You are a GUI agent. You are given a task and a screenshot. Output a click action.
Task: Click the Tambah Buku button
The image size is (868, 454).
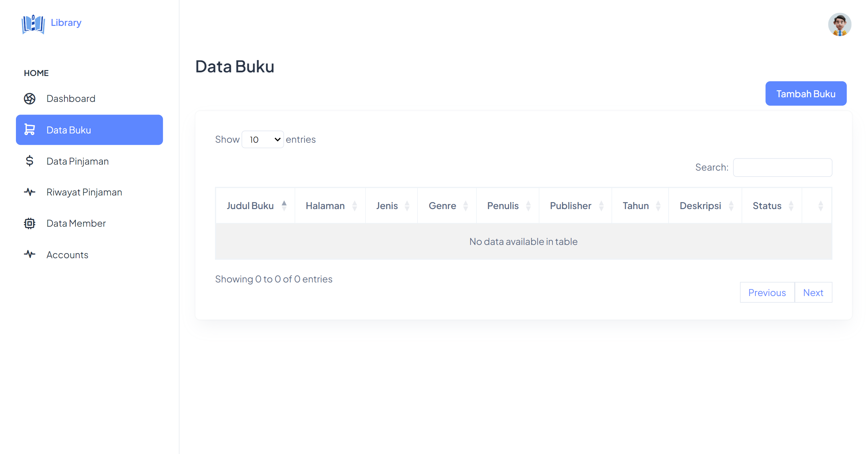[806, 93]
